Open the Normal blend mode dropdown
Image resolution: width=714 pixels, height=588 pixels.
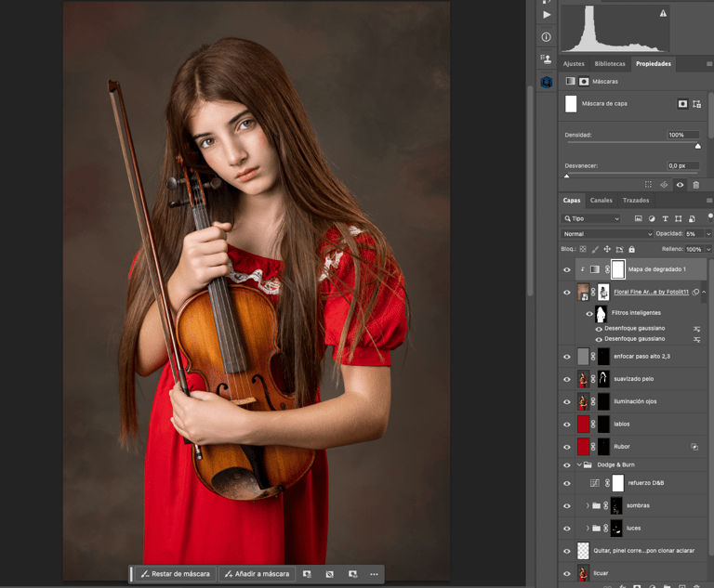coord(604,234)
